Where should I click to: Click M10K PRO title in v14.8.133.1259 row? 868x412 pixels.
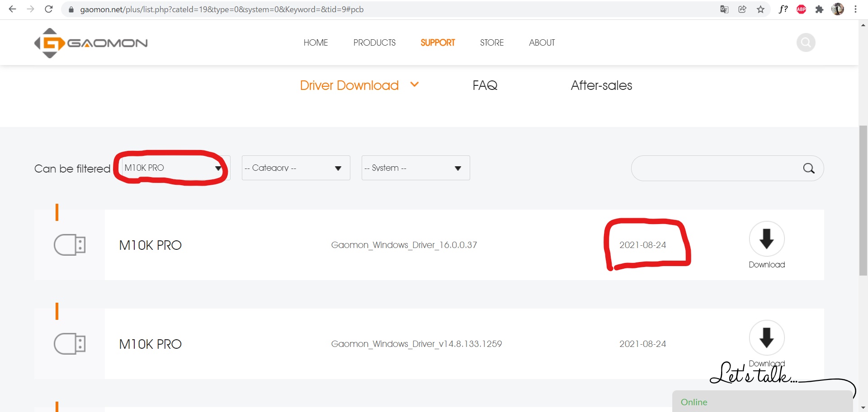click(x=150, y=344)
